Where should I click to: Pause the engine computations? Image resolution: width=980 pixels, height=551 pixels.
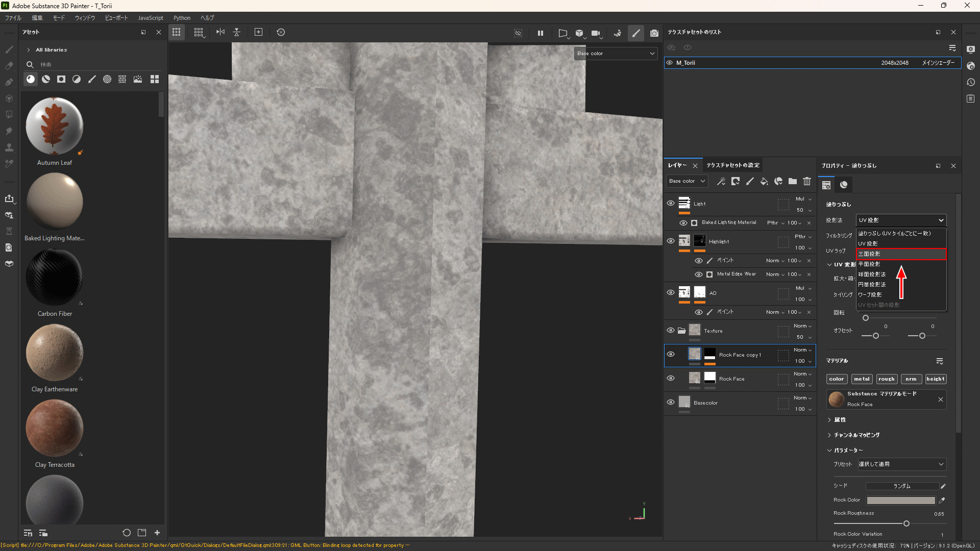(x=541, y=33)
